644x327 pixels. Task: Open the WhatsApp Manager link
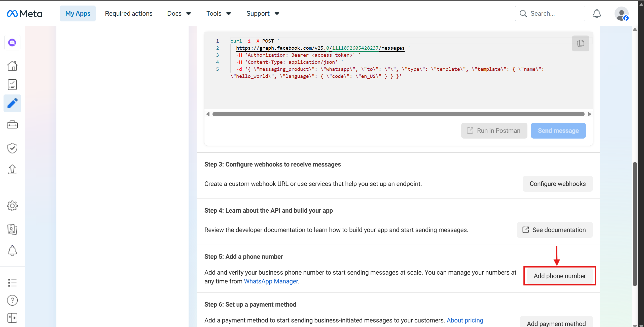point(271,281)
